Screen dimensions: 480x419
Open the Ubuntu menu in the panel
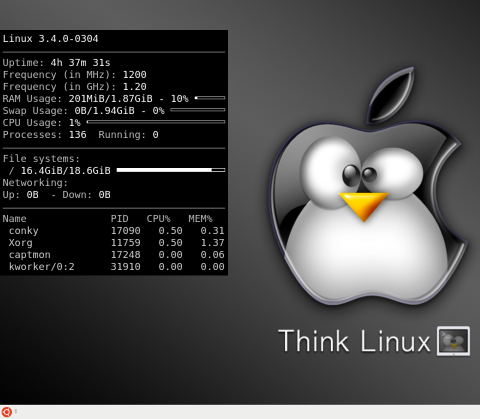(x=6, y=412)
